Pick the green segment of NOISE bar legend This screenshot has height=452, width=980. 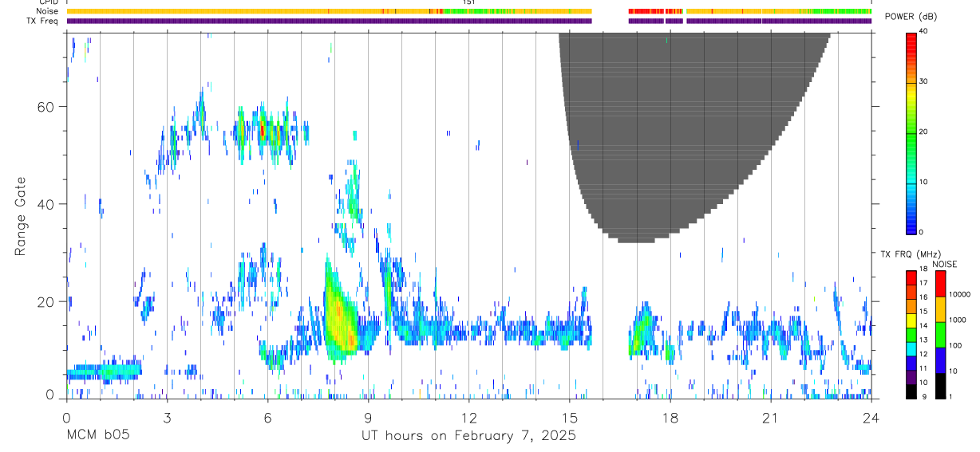(x=941, y=335)
